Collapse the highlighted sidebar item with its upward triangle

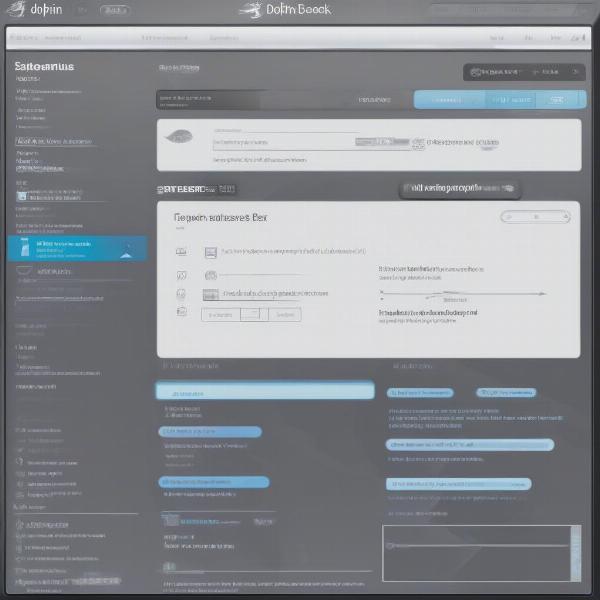(x=127, y=255)
